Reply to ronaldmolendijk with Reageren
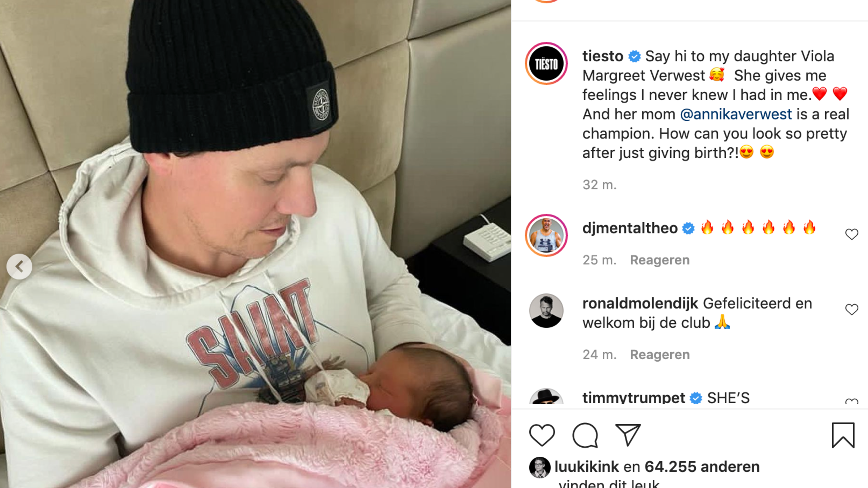Image resolution: width=868 pixels, height=488 pixels. point(660,355)
